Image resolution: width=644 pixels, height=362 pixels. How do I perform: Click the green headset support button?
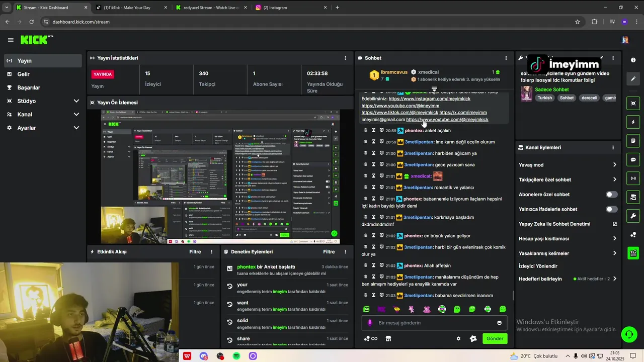point(628,334)
